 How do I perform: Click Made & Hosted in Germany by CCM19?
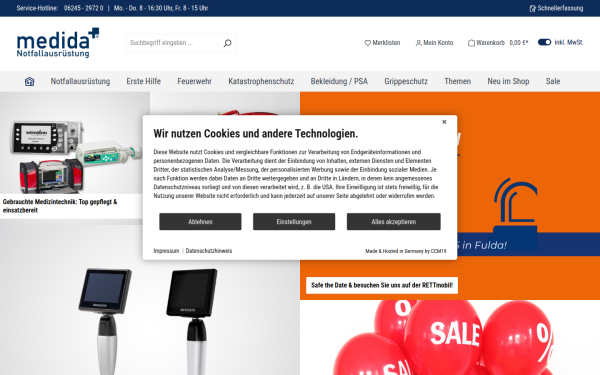point(406,251)
